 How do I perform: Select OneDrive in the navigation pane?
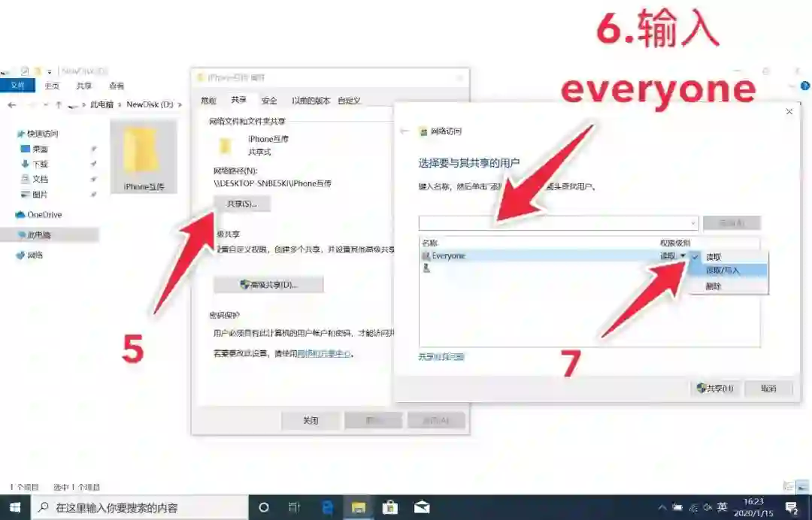(x=44, y=215)
